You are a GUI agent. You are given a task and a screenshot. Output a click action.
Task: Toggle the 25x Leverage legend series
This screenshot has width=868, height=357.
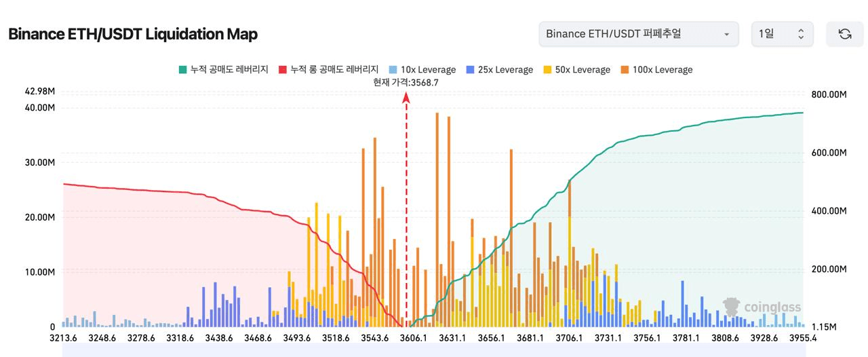pyautogui.click(x=500, y=69)
